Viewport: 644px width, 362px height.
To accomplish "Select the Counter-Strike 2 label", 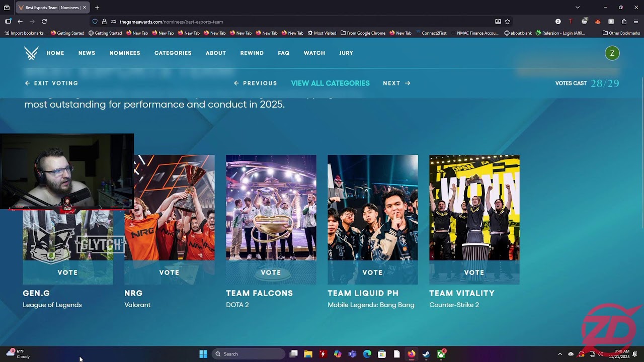I will coord(454,305).
